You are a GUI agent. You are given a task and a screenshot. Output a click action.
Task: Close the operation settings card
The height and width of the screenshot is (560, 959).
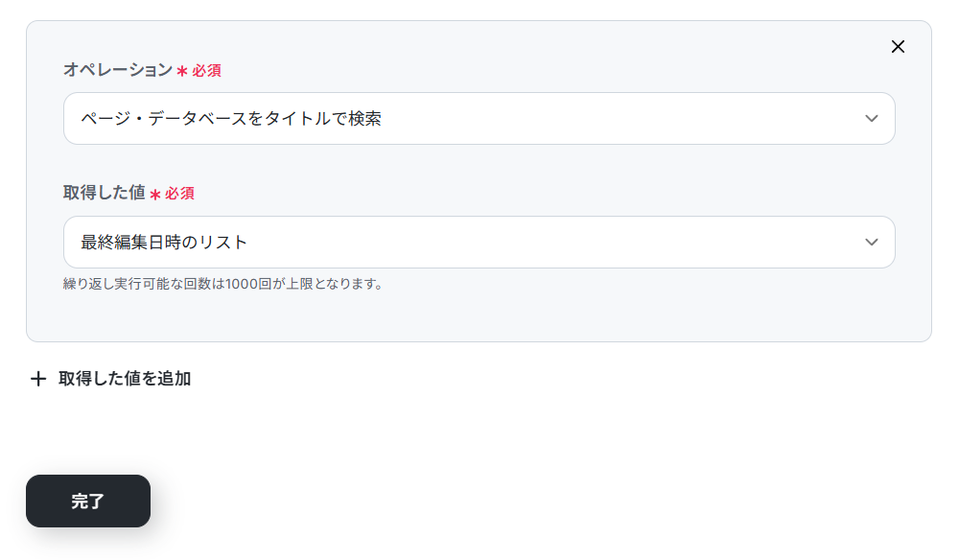click(898, 46)
